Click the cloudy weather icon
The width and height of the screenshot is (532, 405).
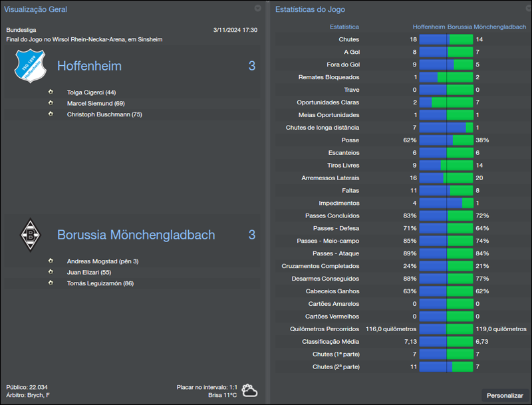pyautogui.click(x=250, y=390)
